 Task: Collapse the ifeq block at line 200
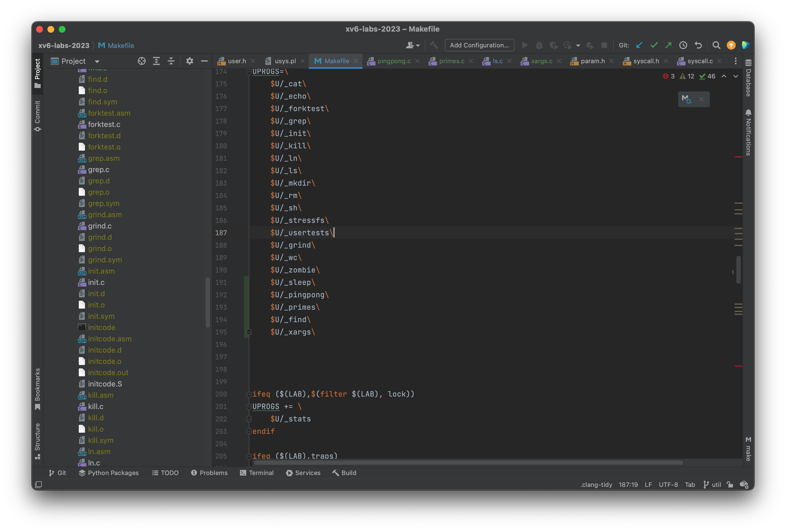pos(249,394)
